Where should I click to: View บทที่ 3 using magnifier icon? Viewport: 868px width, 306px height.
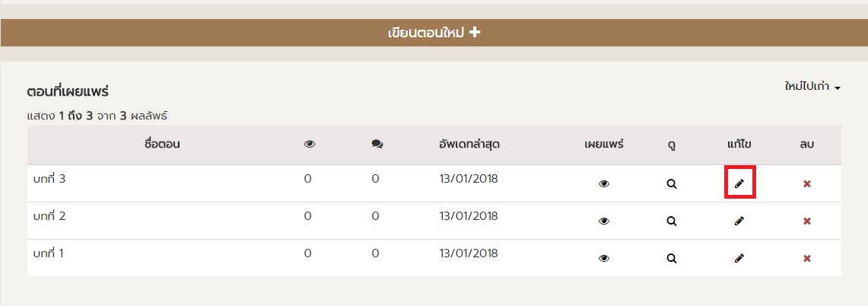point(672,183)
